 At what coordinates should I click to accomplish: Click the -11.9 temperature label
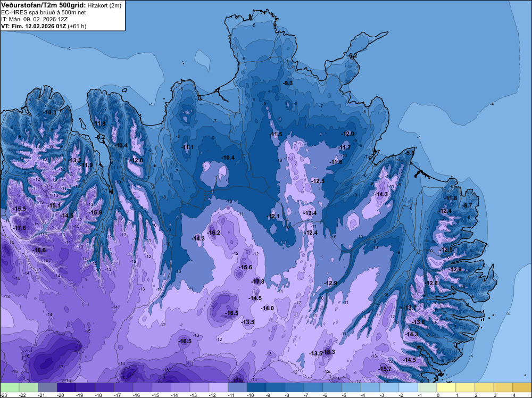coord(86,165)
